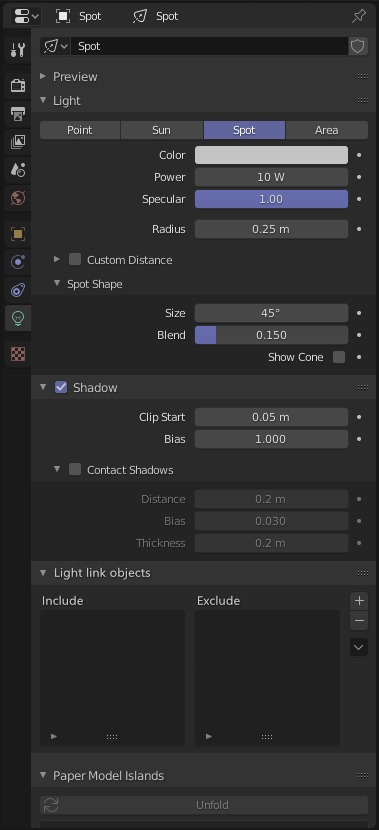Screen dimensions: 379x830
Task: Expand the Exclude list filter options
Action: tap(209, 736)
